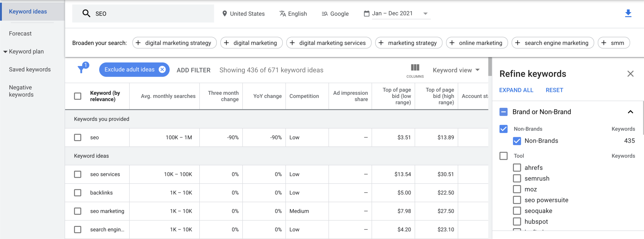Click the ADD FILTER button
644x239 pixels.
coord(194,70)
